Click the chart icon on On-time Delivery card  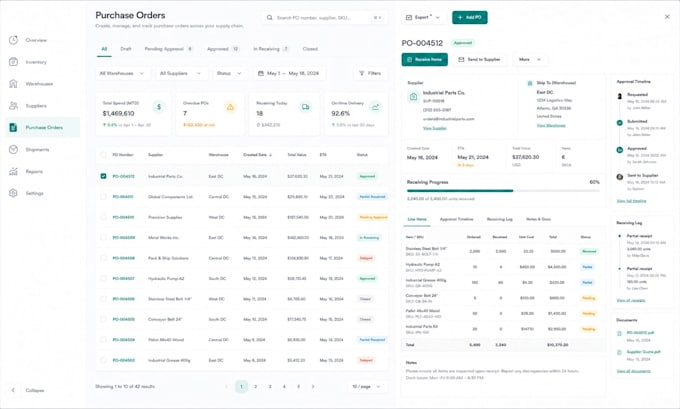point(375,107)
